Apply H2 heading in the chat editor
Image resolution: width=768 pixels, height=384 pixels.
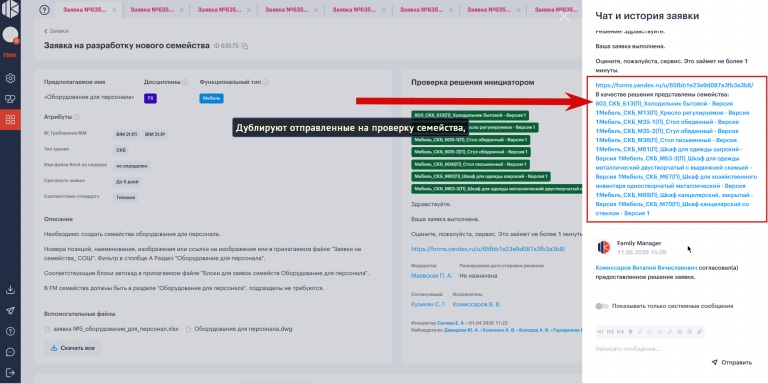point(610,332)
